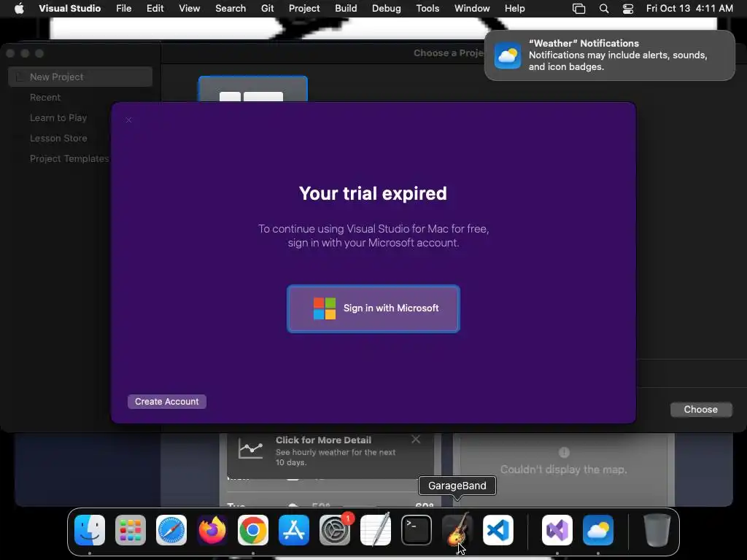Close the trial expired dialog

click(x=128, y=120)
